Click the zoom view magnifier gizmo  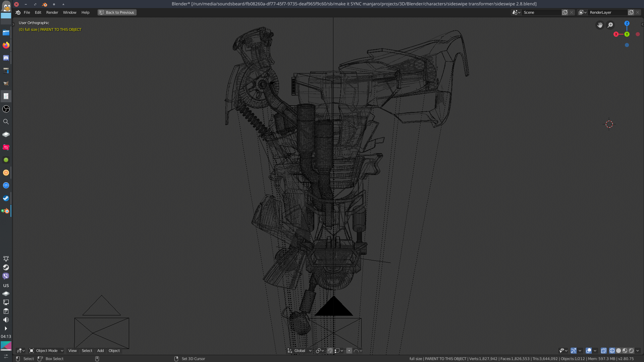pos(610,25)
